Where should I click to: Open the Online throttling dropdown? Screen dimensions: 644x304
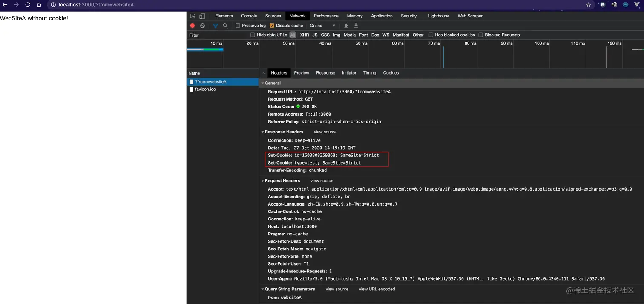pos(322,26)
